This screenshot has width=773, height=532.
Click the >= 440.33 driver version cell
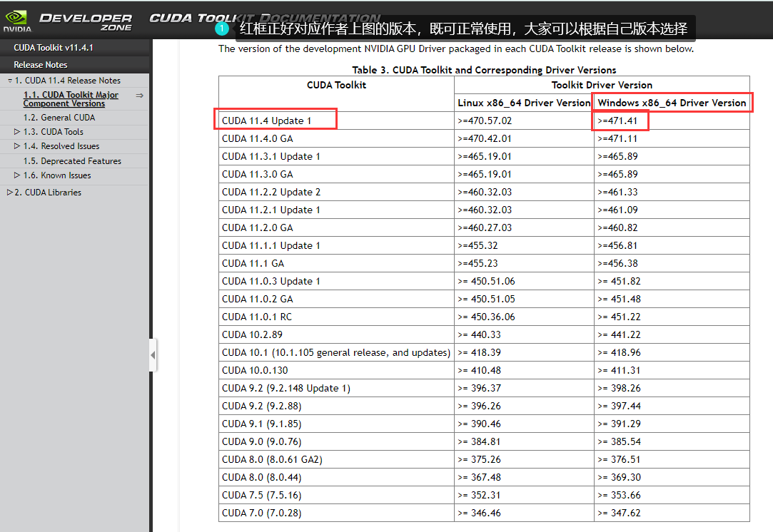coord(524,334)
